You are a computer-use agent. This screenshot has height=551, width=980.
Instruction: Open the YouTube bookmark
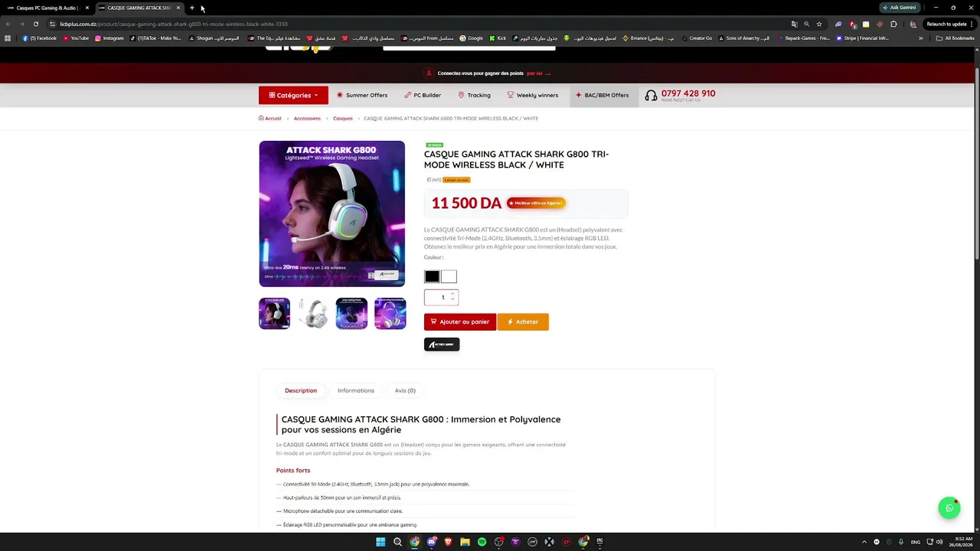tap(76, 37)
